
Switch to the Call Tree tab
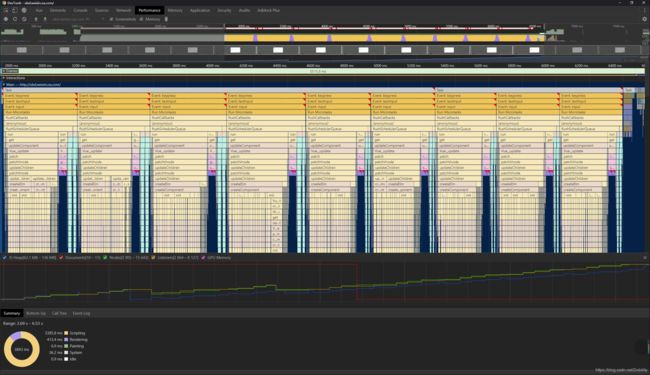59,313
